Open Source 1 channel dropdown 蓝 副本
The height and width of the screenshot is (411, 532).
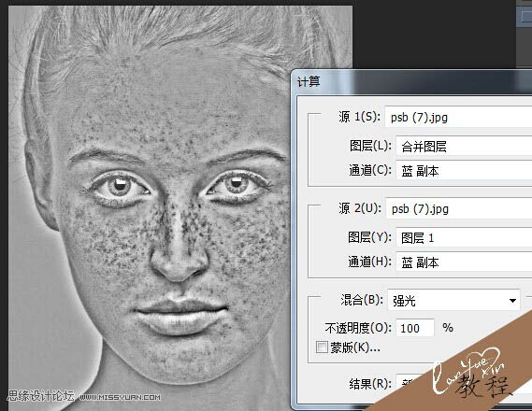464,170
